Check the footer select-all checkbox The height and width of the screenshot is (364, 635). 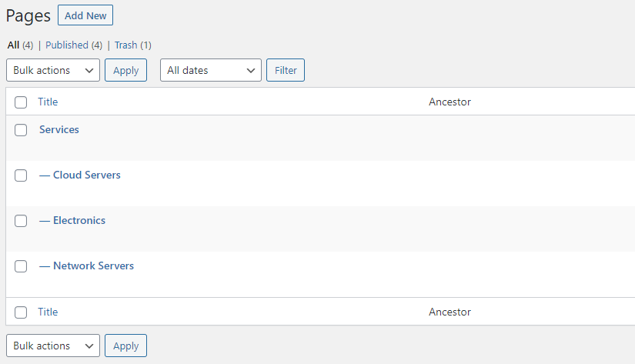[x=21, y=312]
